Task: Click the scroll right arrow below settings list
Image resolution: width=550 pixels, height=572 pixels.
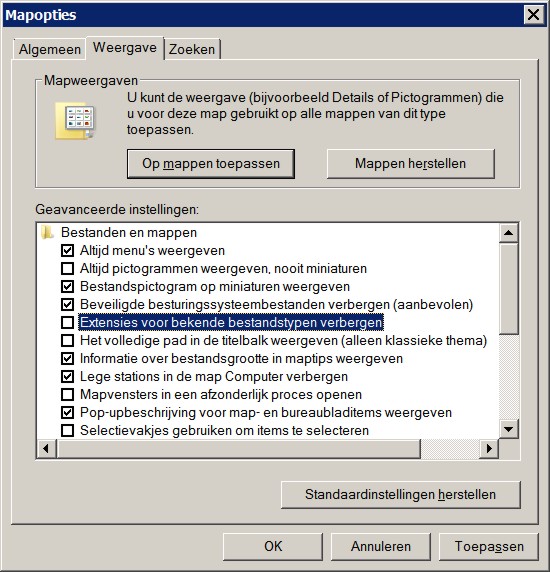Action: pyautogui.click(x=489, y=448)
